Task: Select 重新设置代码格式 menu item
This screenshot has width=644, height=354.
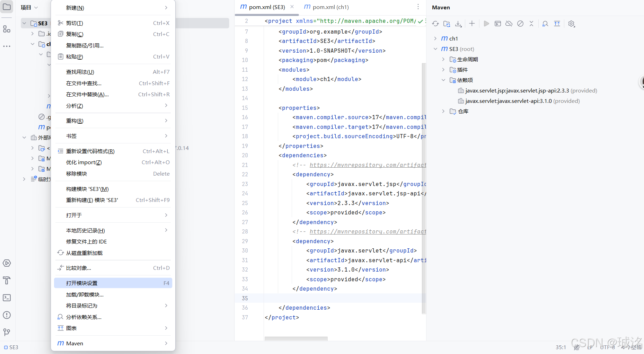Action: click(x=113, y=151)
